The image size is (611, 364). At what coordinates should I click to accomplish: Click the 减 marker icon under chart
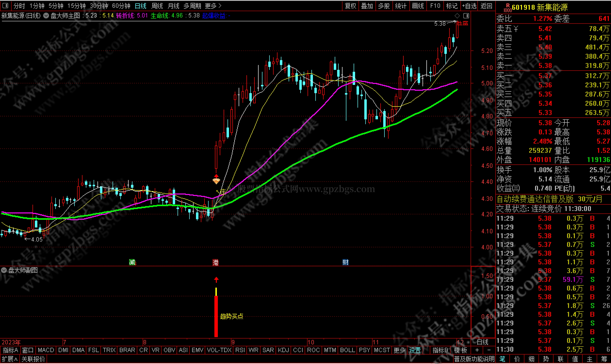click(x=132, y=262)
